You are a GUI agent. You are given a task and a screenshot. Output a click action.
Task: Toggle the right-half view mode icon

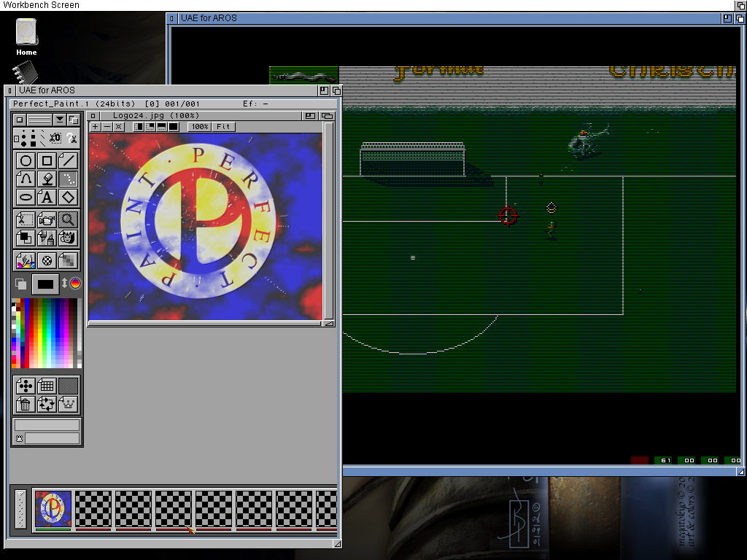click(138, 127)
